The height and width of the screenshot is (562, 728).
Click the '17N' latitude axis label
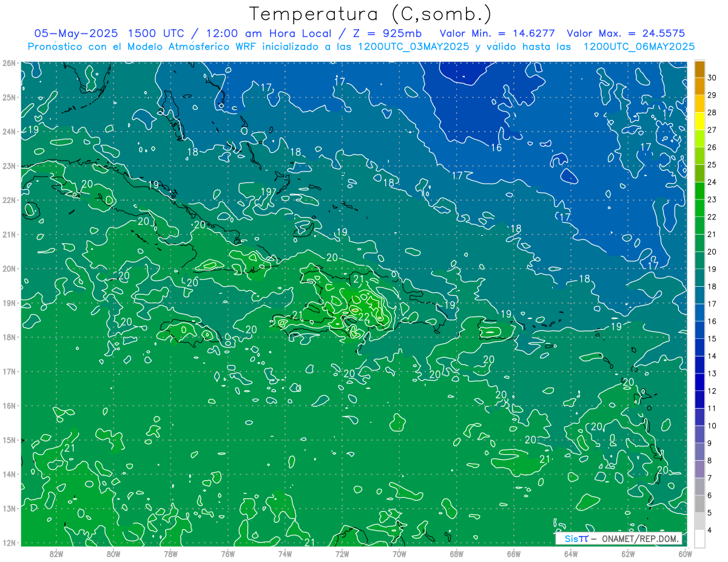click(9, 371)
